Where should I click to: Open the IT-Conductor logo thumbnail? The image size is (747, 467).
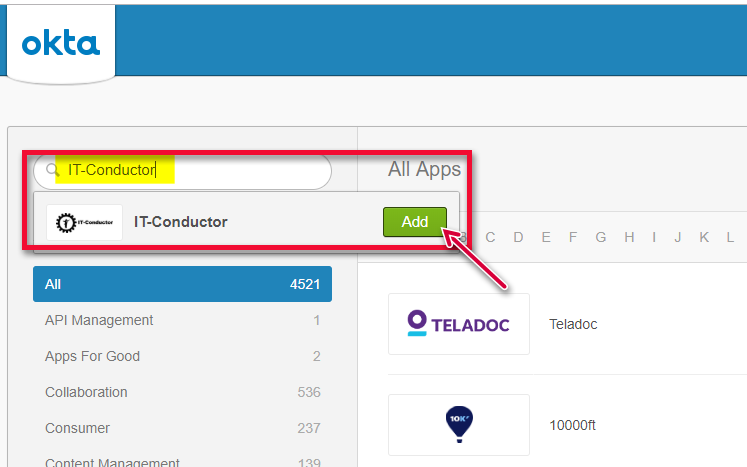(x=84, y=222)
